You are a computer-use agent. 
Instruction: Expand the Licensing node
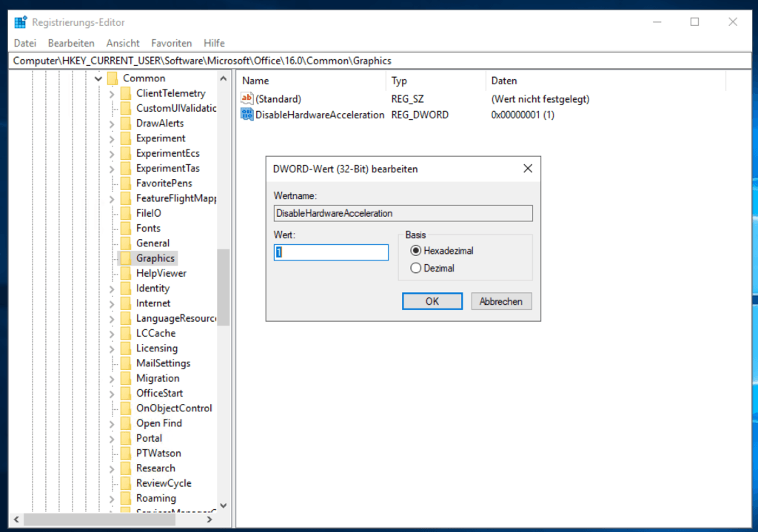point(112,349)
